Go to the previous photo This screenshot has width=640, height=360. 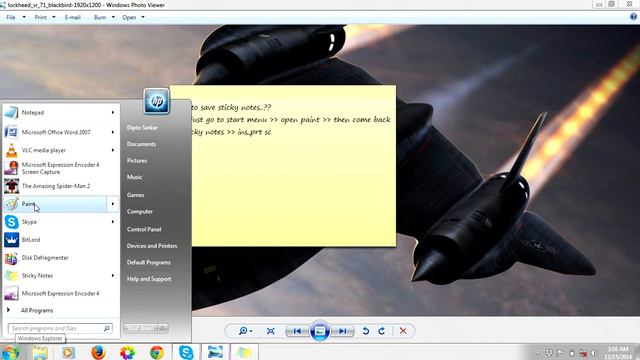[x=297, y=331]
